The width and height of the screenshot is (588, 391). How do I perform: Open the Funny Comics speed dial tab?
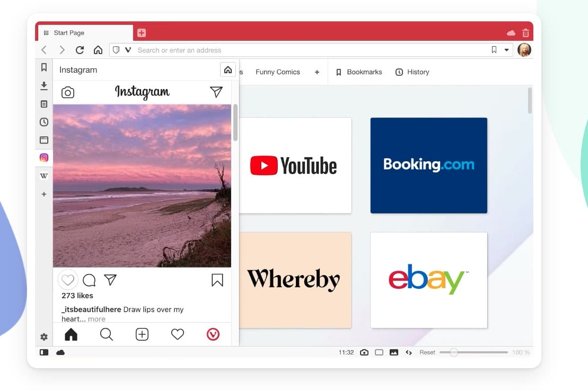click(x=278, y=72)
